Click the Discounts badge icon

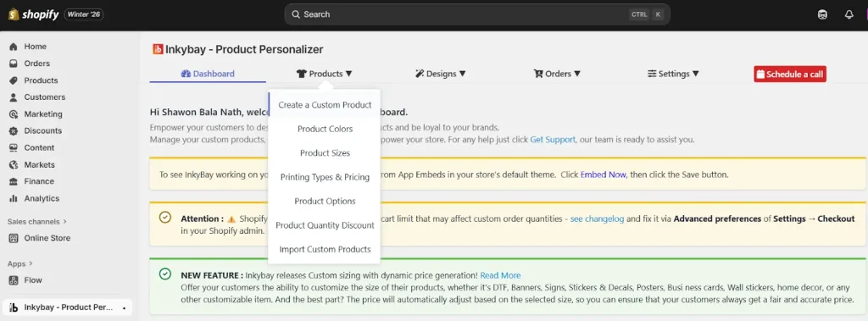[x=14, y=131]
